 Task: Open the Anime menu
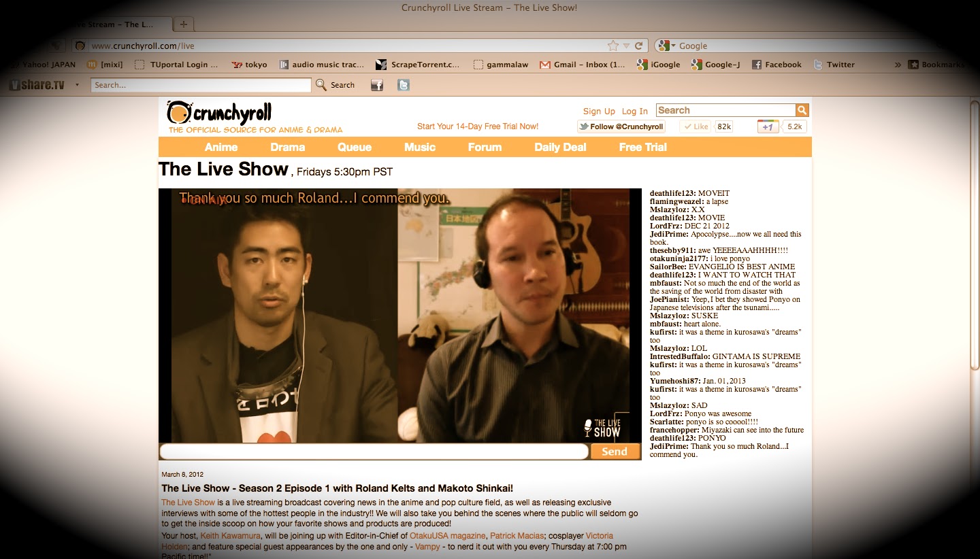click(x=221, y=147)
